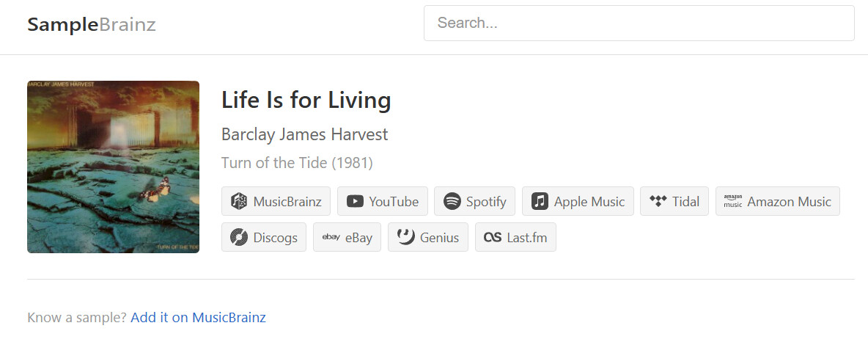The image size is (868, 342).
Task: Click the Amazon Music logo icon
Action: tap(733, 202)
